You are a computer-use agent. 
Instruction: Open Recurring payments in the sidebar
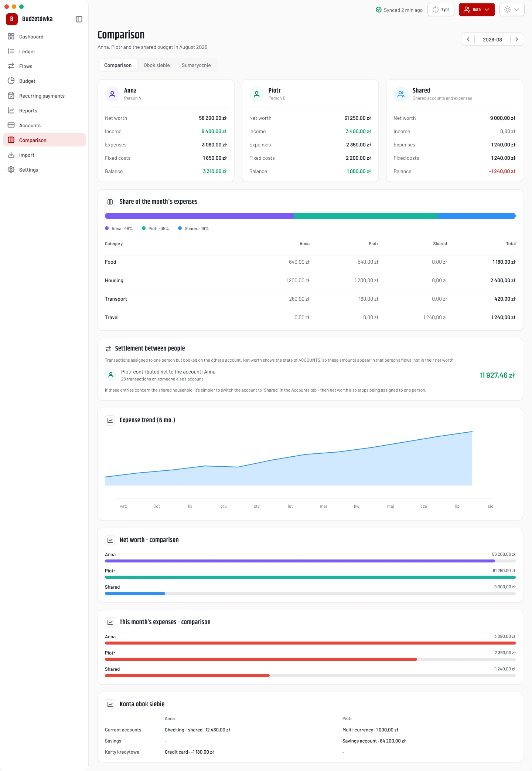pyautogui.click(x=44, y=96)
